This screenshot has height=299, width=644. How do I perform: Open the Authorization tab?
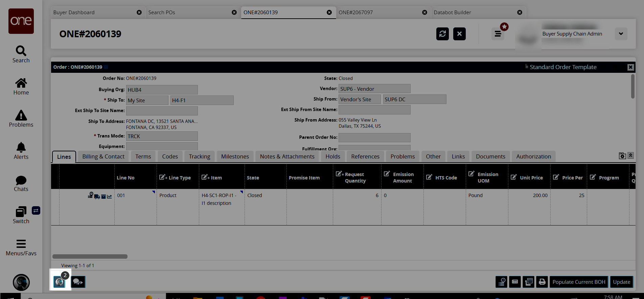[x=534, y=156]
